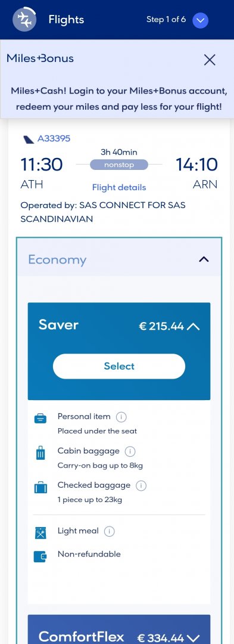Close the Miles+Bonus banner

(x=210, y=60)
